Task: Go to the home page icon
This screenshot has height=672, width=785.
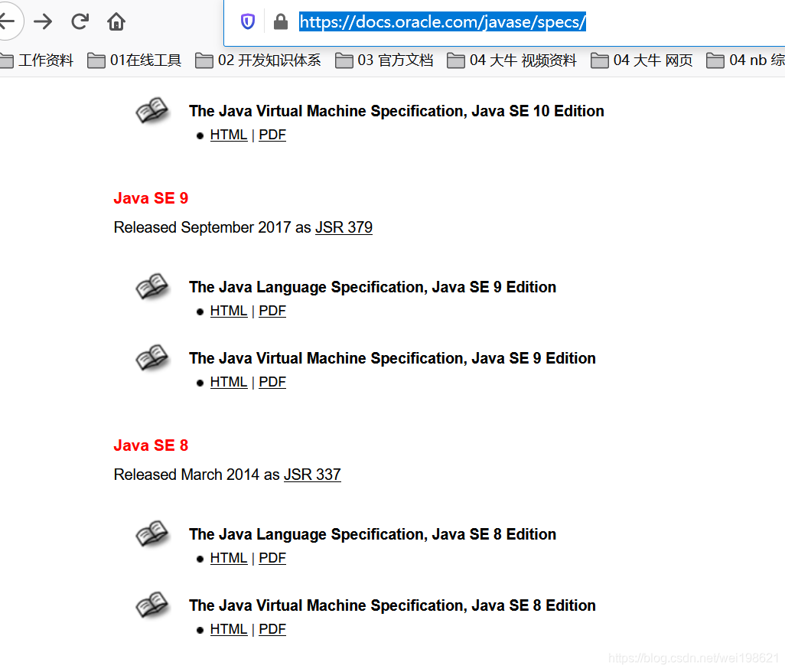Action: coord(116,21)
